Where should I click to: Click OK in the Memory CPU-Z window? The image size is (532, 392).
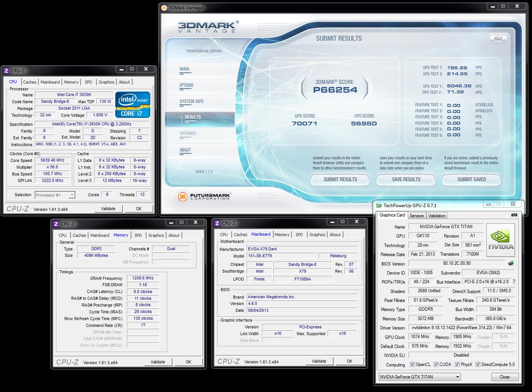[188, 362]
